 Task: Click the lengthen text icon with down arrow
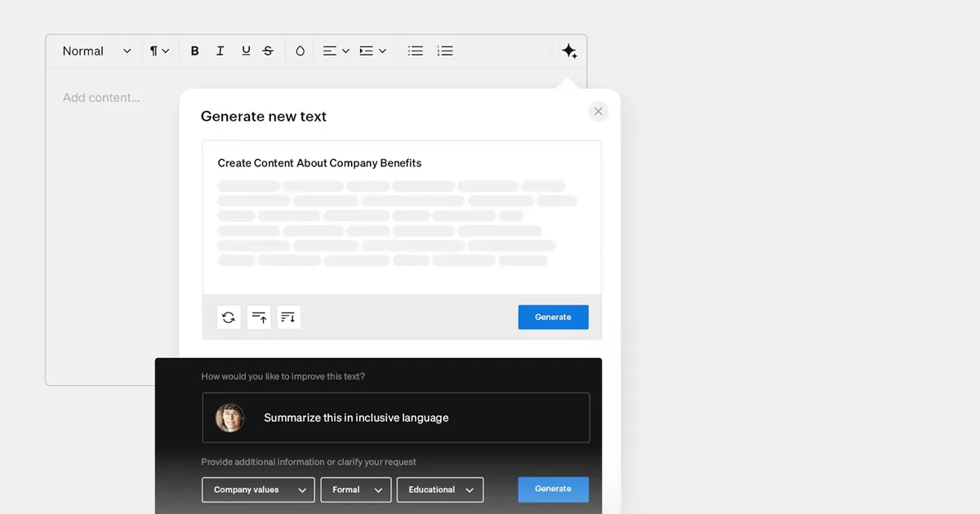click(289, 317)
